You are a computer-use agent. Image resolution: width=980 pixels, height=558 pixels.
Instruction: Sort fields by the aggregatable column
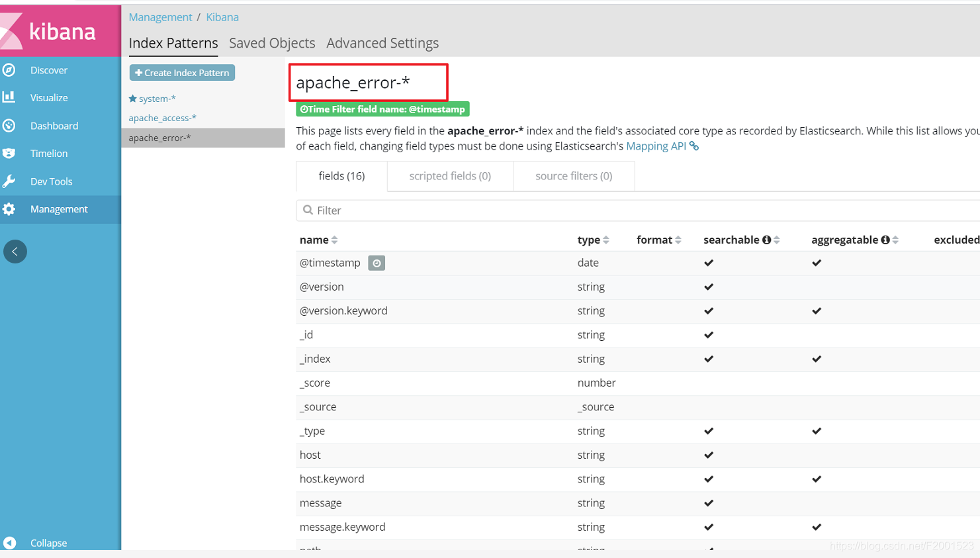[895, 240]
